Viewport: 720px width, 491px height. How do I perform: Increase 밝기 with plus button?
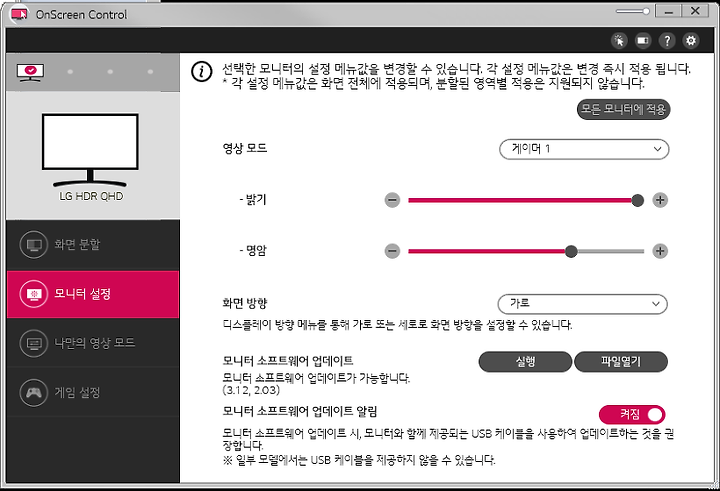(x=660, y=200)
